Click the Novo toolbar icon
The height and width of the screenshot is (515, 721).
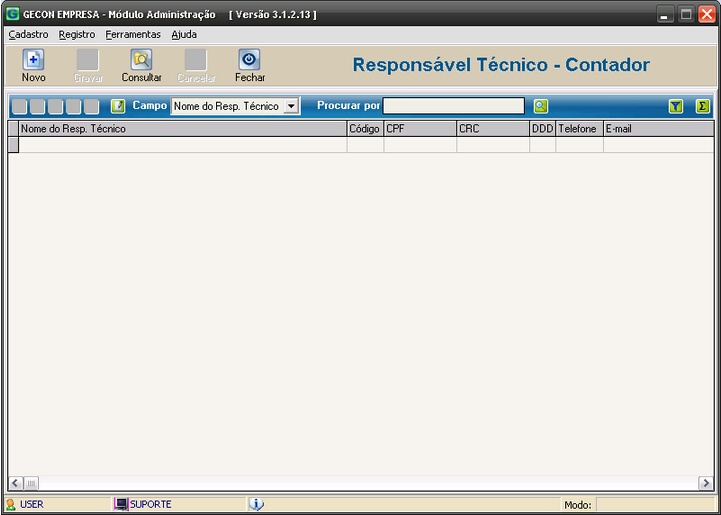33,61
